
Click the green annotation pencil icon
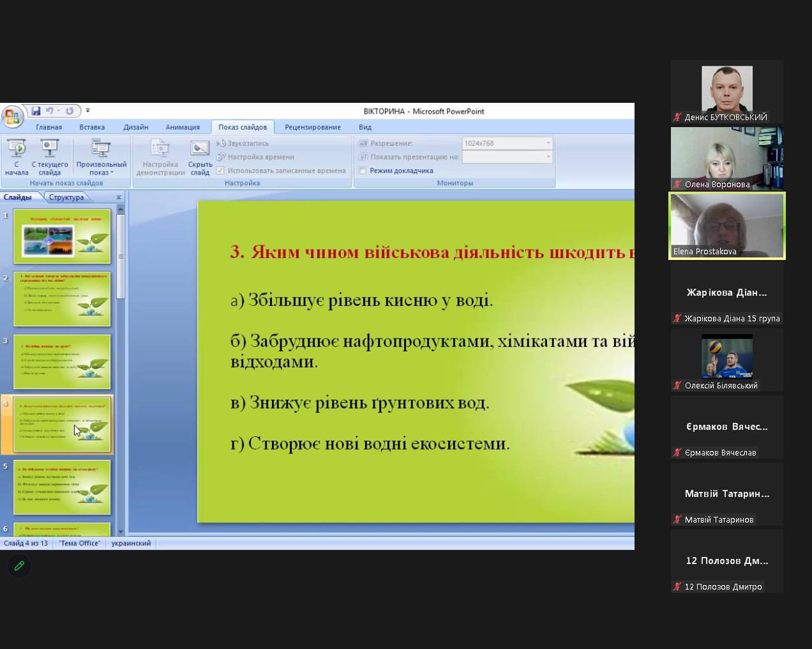(x=19, y=566)
